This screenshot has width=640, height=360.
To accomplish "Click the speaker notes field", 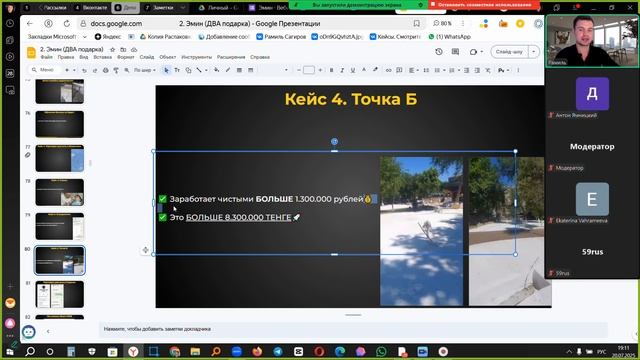I will (x=353, y=329).
